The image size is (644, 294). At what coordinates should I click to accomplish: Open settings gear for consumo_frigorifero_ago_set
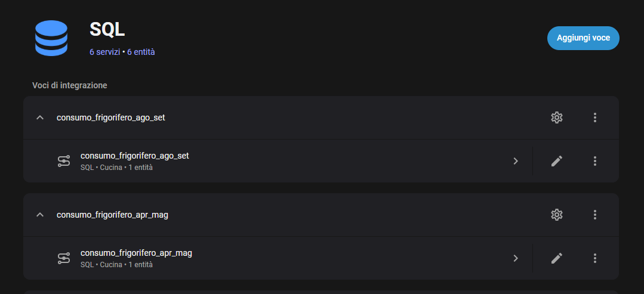557,117
